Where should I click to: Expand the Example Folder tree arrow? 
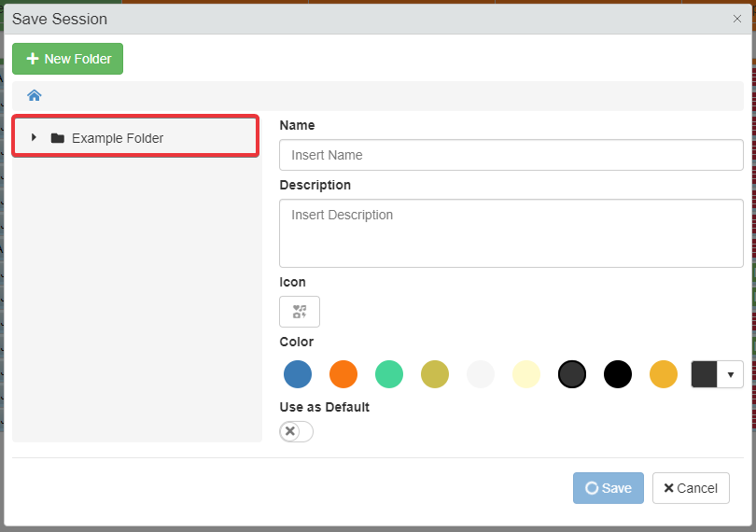coord(34,138)
